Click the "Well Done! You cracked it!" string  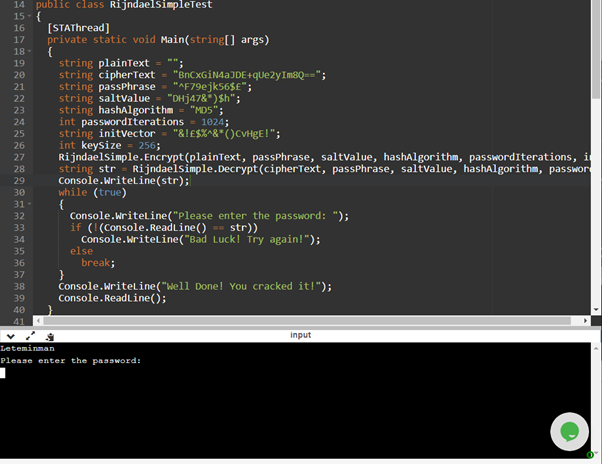241,287
